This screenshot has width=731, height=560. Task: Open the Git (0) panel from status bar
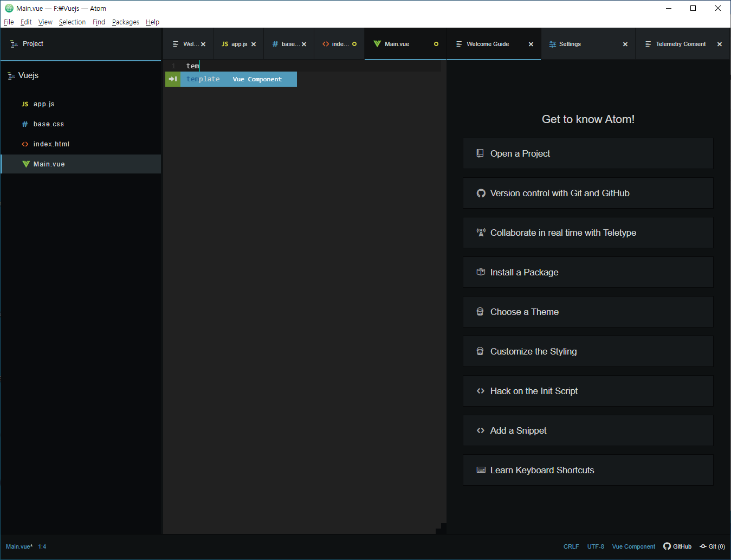[x=712, y=546]
